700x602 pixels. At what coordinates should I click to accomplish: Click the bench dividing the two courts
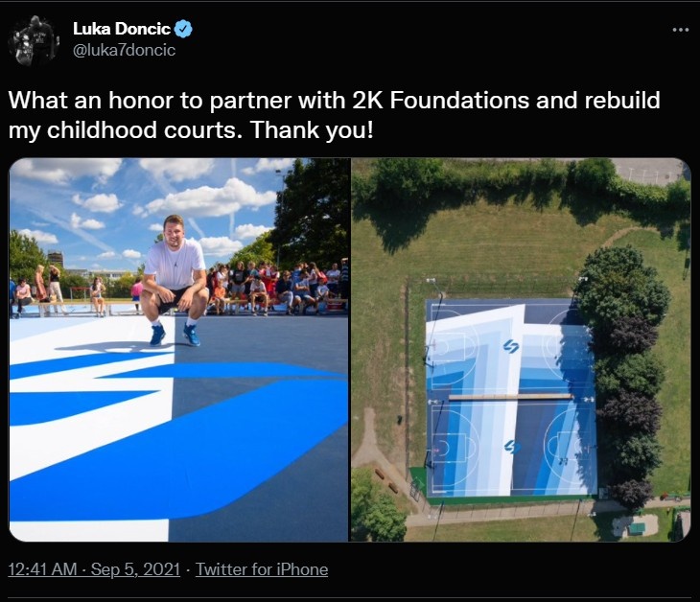510,396
